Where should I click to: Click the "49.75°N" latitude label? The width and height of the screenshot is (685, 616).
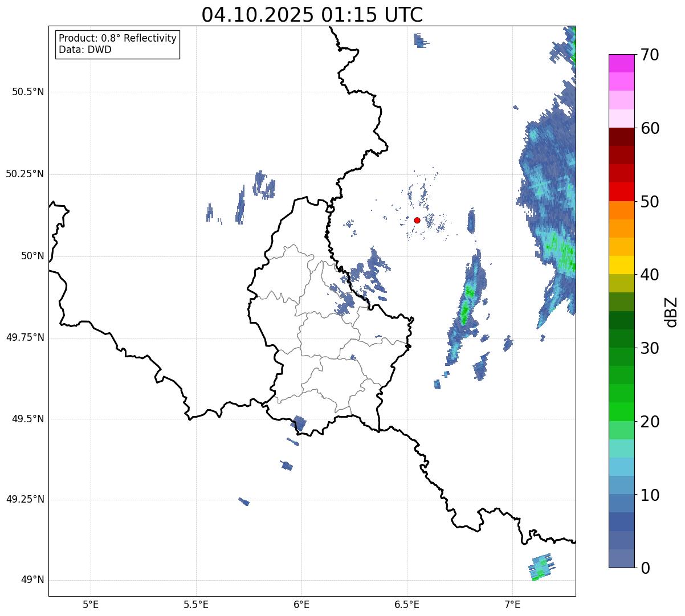pos(25,337)
